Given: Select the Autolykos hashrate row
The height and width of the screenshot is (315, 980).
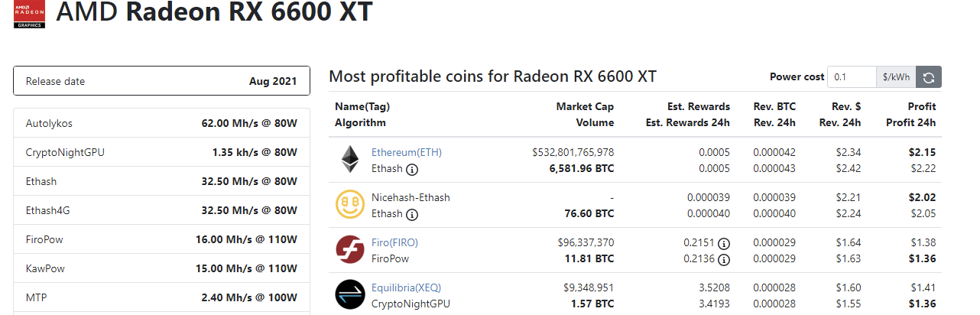Looking at the screenshot, I should pos(161,123).
